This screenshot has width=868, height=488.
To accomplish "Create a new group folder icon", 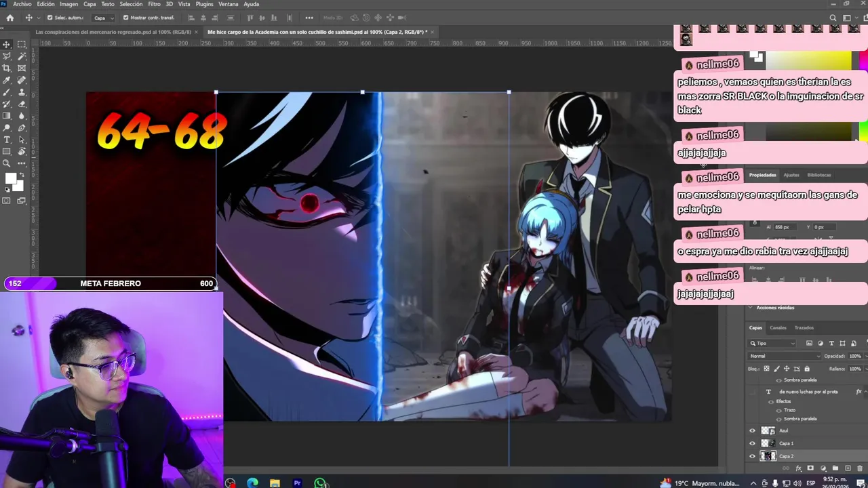I will click(x=835, y=468).
